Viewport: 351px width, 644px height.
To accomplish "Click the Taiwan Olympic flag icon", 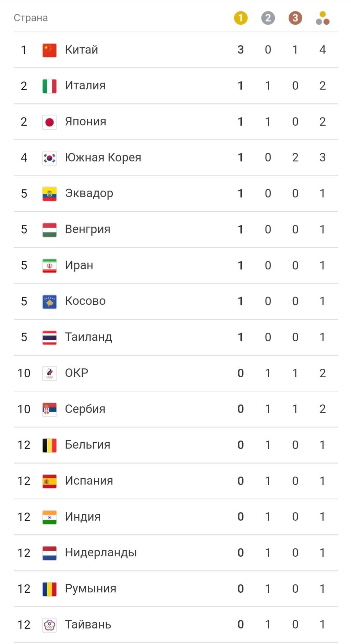I will [49, 625].
